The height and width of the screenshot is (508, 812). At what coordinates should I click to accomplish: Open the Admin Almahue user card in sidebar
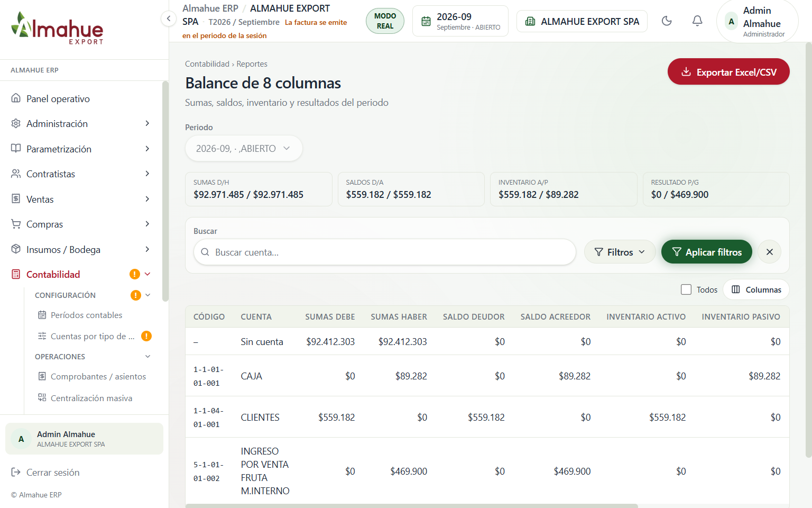click(84, 439)
